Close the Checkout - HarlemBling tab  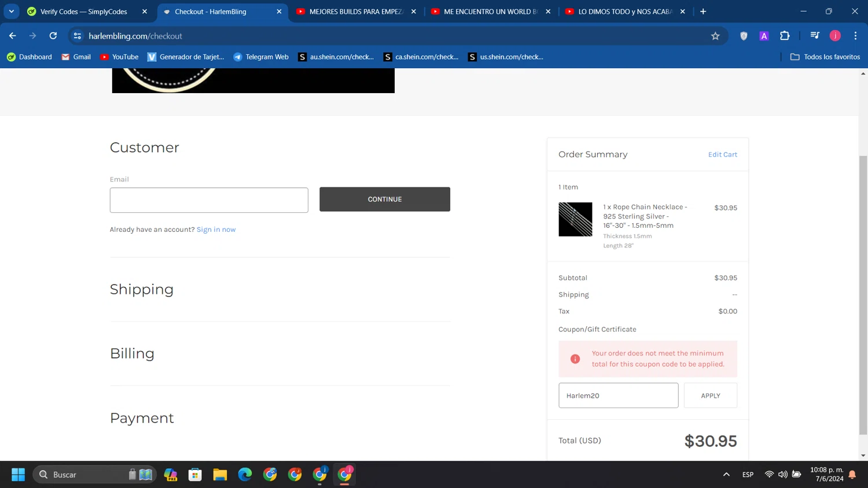279,12
